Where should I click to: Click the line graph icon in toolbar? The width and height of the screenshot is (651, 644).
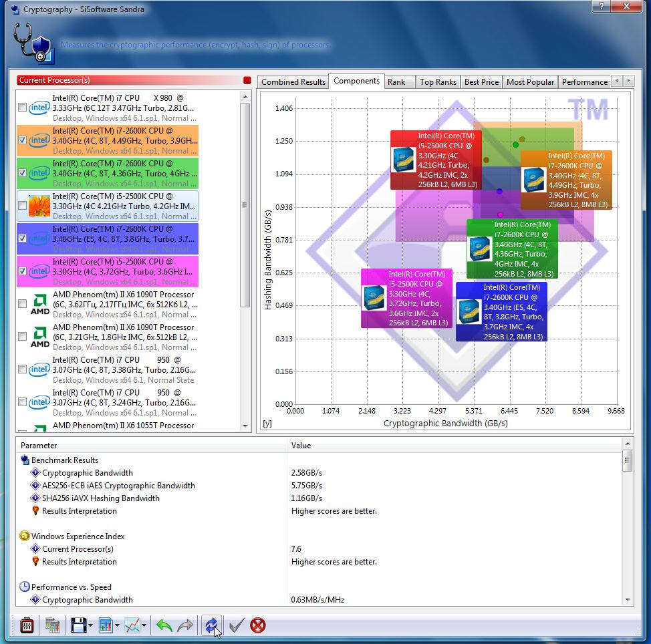click(x=132, y=625)
